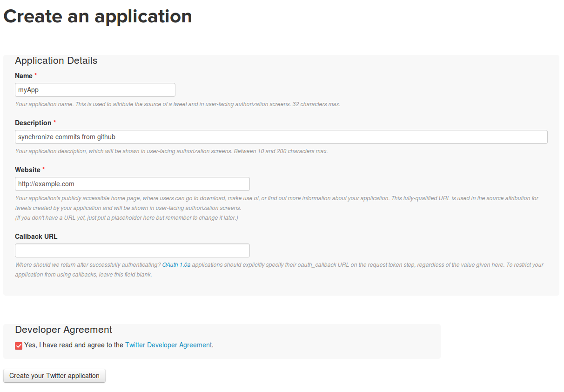Click the Website field label

(x=27, y=170)
